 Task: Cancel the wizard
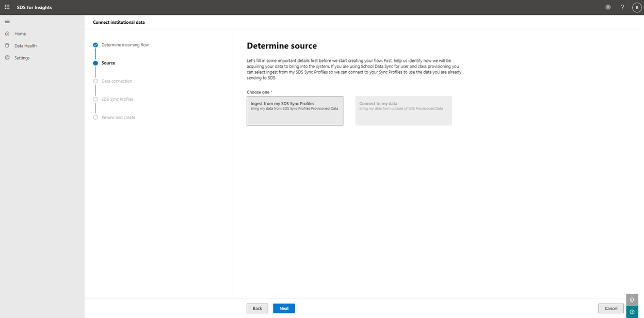pos(611,308)
